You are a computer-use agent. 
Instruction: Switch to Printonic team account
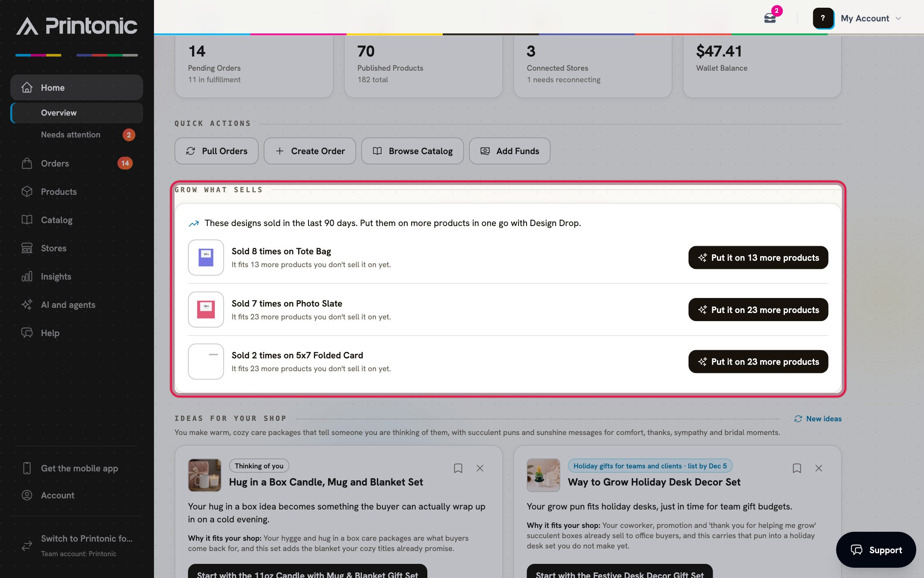coord(77,545)
